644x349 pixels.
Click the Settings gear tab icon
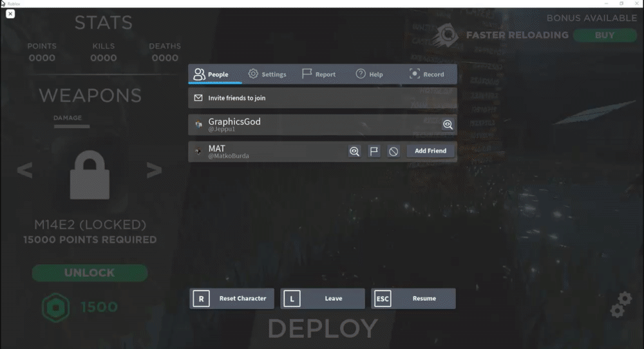point(253,73)
